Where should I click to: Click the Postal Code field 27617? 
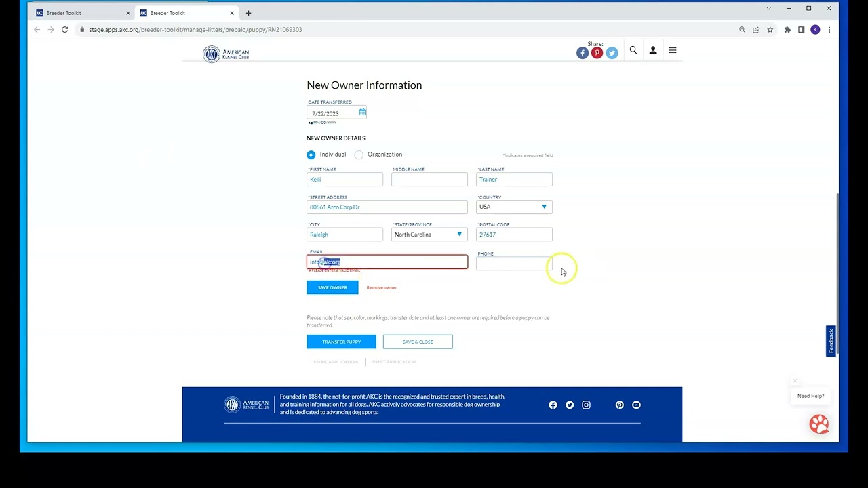click(514, 235)
